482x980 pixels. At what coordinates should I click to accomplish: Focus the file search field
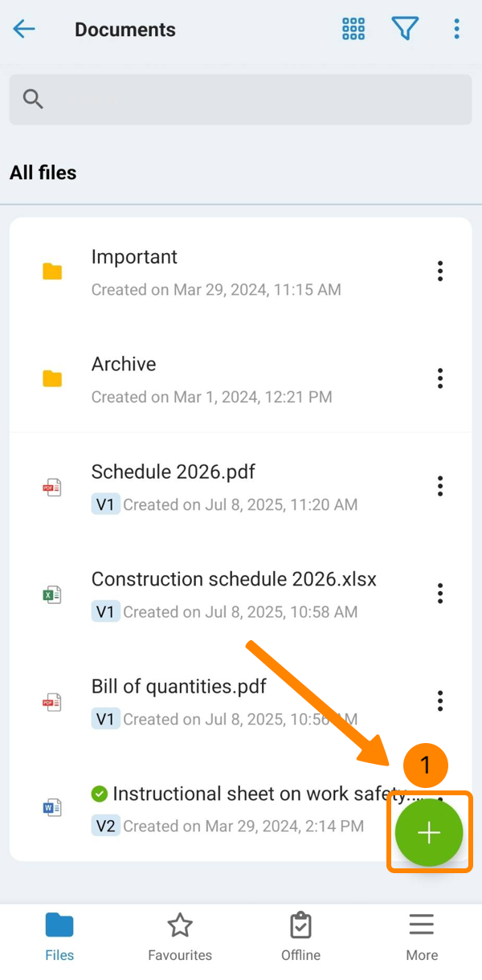241,99
